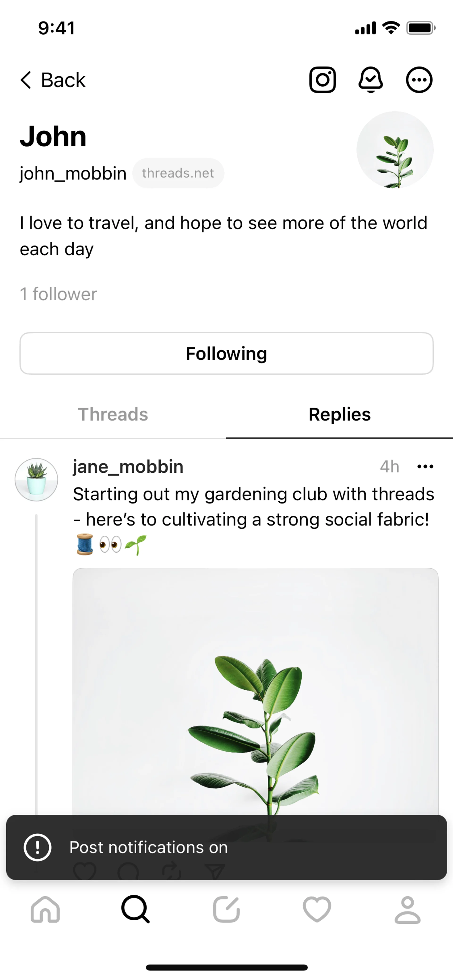
Task: Open your Profile tab icon
Action: point(407,910)
